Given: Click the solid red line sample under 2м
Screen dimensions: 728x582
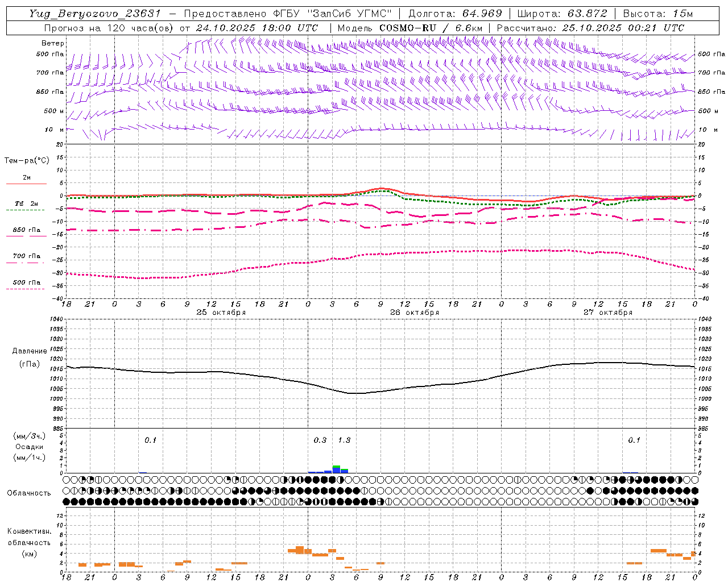Looking at the screenshot, I should (x=26, y=184).
